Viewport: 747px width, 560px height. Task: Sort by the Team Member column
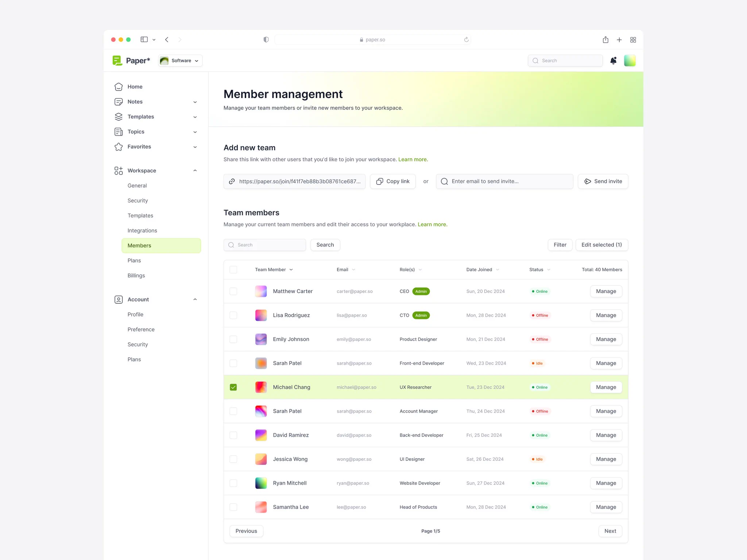point(274,269)
